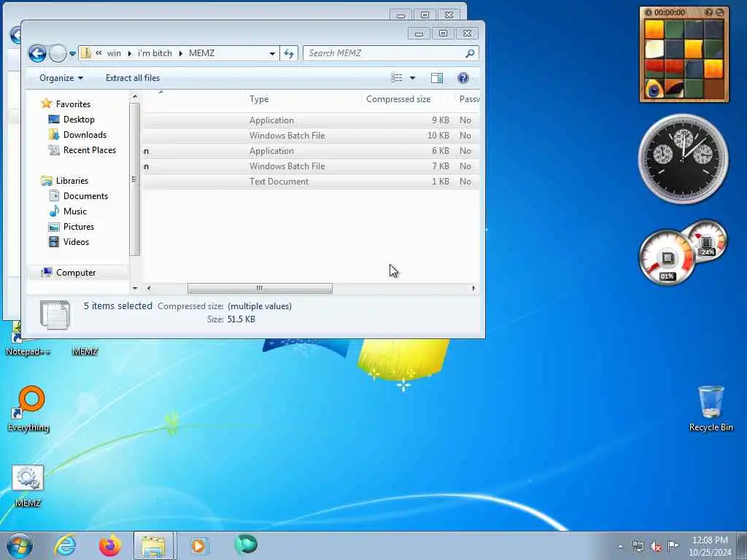Launch Firefox from taskbar
747x560 pixels.
[110, 545]
